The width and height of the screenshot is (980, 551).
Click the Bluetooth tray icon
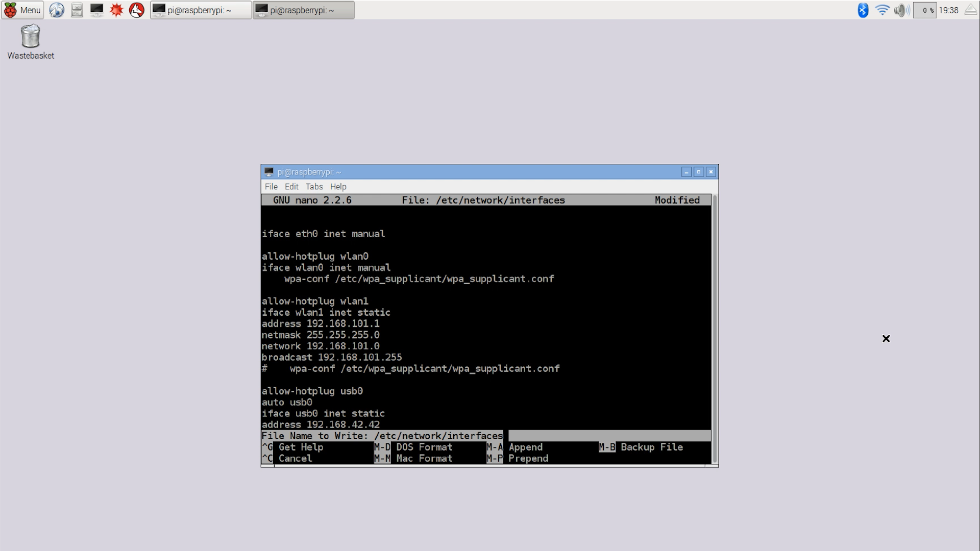(863, 10)
